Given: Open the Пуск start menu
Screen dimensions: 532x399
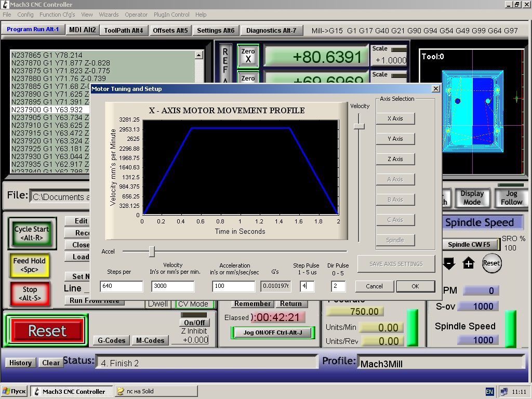Looking at the screenshot, I should click(x=14, y=391).
